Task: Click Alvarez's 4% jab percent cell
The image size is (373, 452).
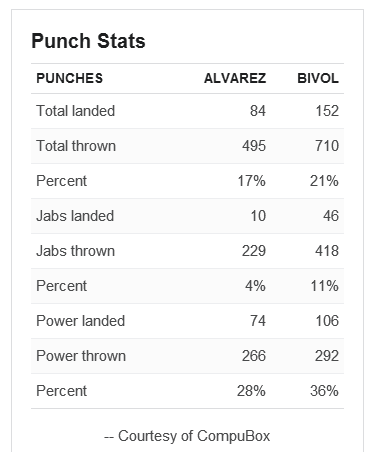Action: point(256,286)
